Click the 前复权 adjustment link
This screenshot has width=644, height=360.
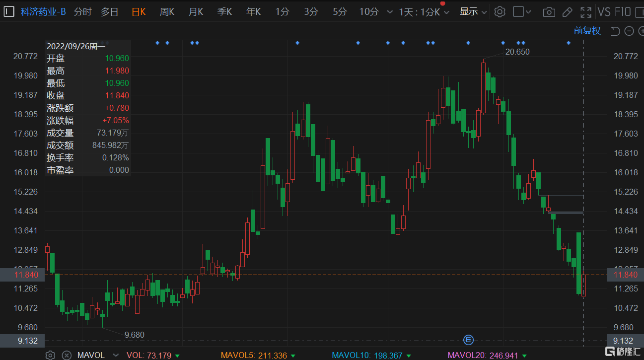pos(587,31)
